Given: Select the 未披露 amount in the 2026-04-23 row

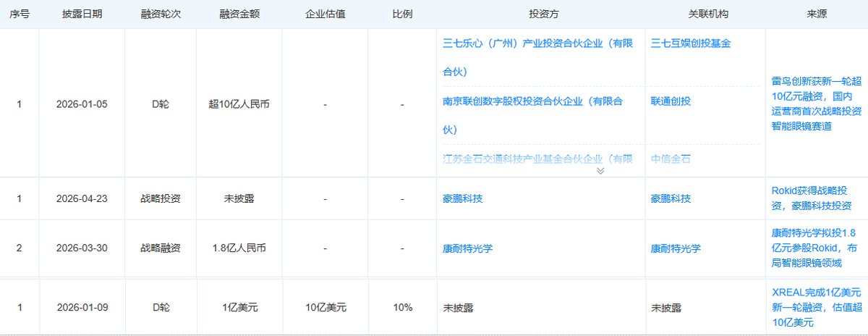Looking at the screenshot, I should (x=239, y=198).
